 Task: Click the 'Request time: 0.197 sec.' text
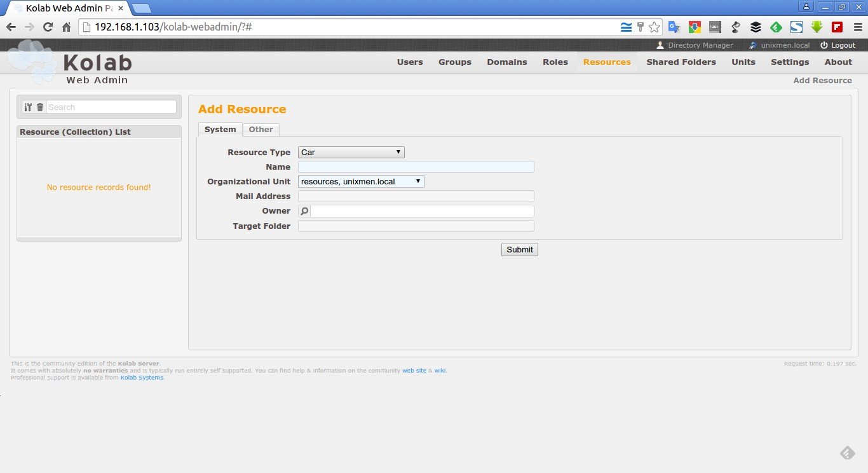[x=820, y=364]
